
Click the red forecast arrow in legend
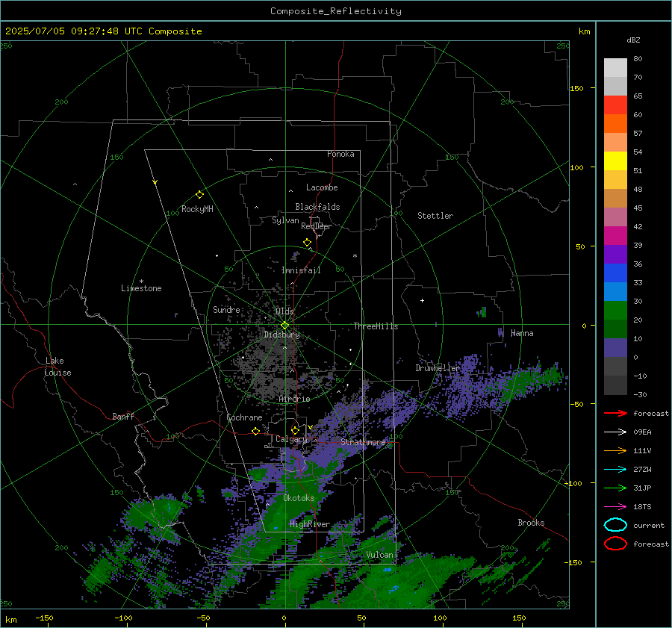(615, 413)
